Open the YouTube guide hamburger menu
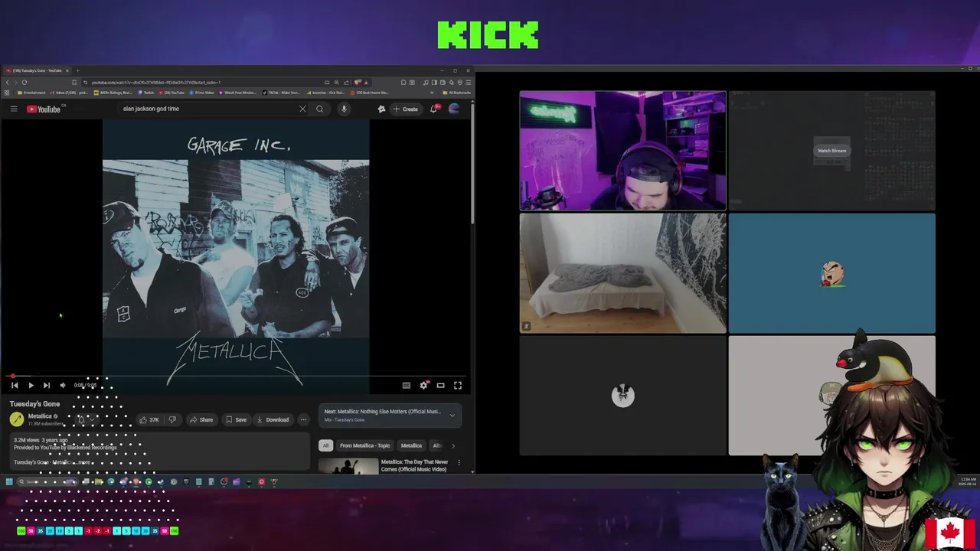The image size is (980, 551). point(14,109)
